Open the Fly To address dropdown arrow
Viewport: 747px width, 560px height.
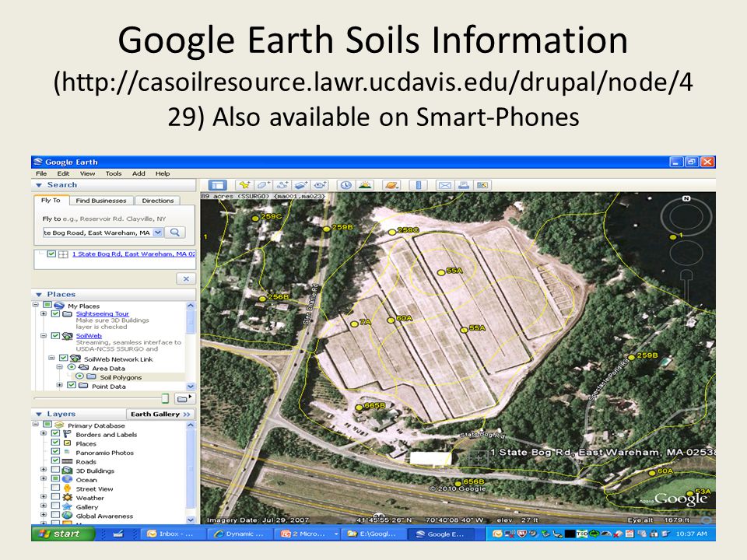coord(158,233)
